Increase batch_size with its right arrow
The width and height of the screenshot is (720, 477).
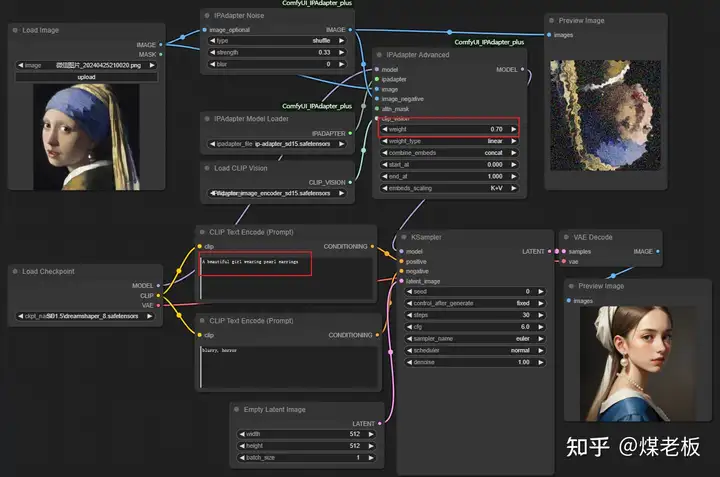[371, 458]
